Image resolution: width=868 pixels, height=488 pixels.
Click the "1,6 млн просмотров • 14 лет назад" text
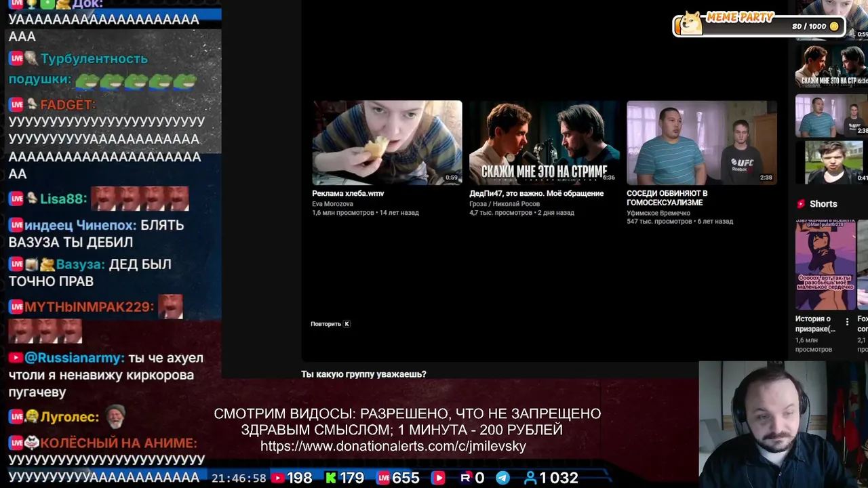365,213
